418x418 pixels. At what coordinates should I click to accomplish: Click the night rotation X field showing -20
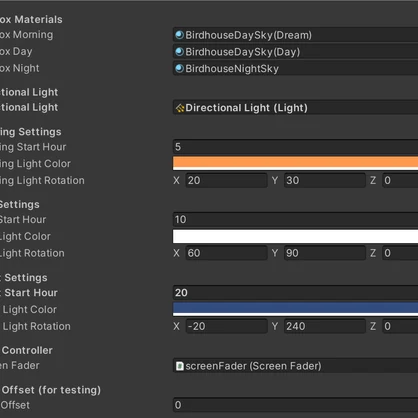tap(226, 326)
